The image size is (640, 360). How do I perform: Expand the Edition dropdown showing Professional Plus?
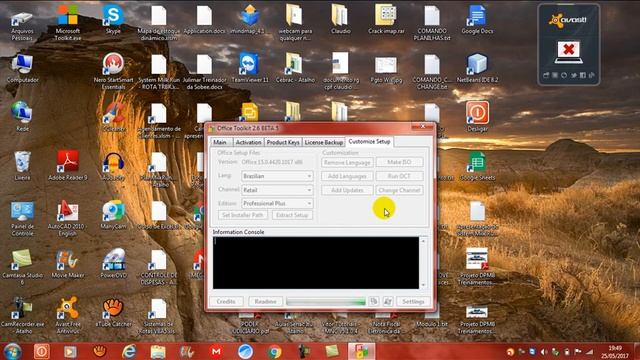coord(277,203)
